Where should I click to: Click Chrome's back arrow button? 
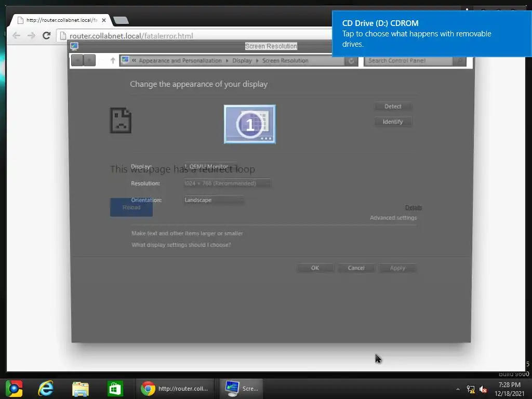[16, 36]
